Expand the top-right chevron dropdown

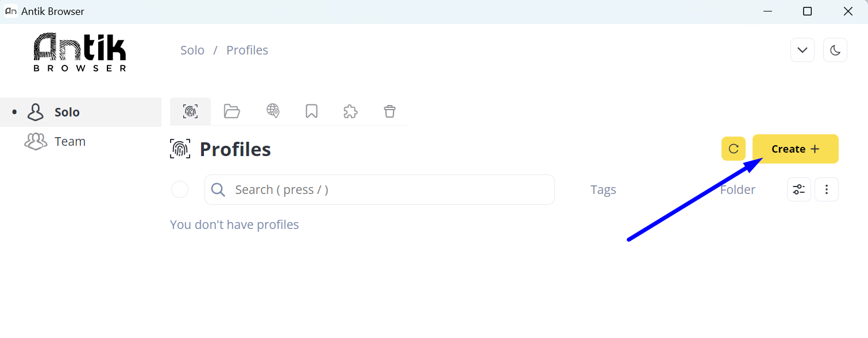click(803, 50)
